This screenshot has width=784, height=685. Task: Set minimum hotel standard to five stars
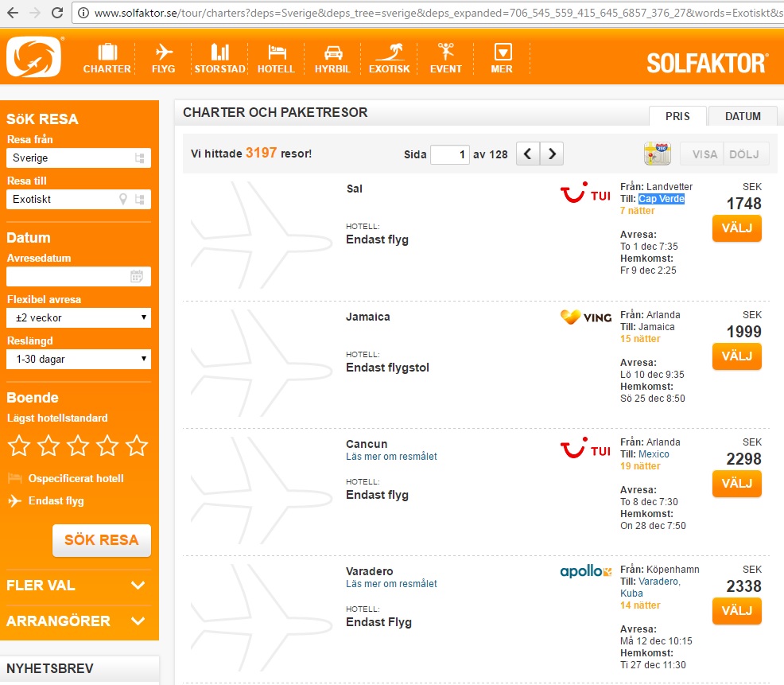point(137,446)
